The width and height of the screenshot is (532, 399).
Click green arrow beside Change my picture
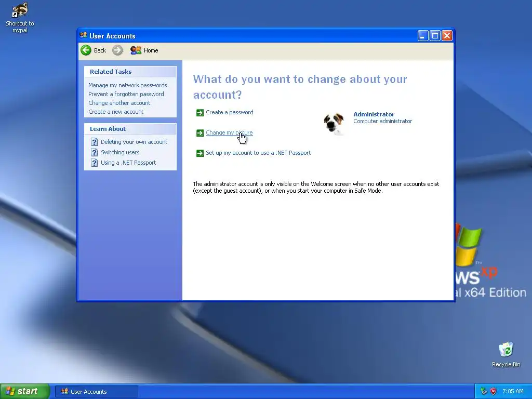(200, 133)
